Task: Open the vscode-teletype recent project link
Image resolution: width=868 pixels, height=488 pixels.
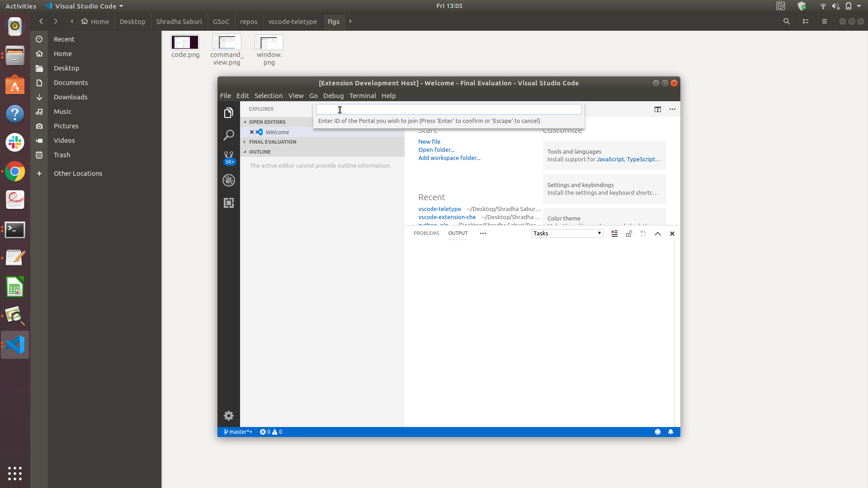Action: (439, 209)
